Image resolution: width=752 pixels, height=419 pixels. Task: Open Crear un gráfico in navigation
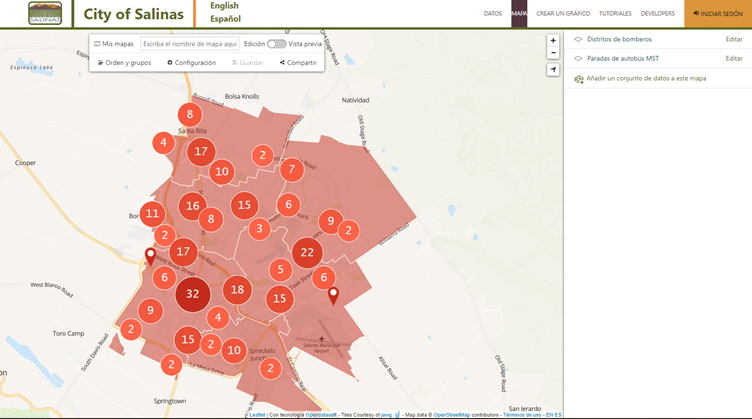click(x=563, y=14)
